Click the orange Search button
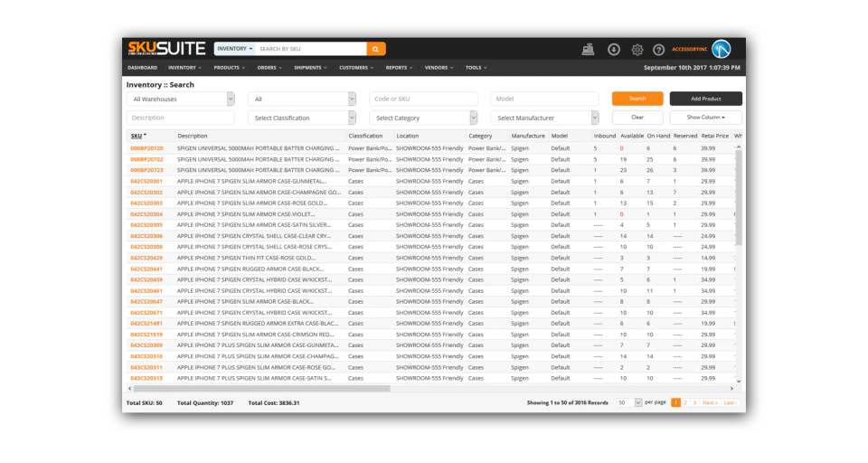Screen dimensions: 868x463 [x=637, y=99]
